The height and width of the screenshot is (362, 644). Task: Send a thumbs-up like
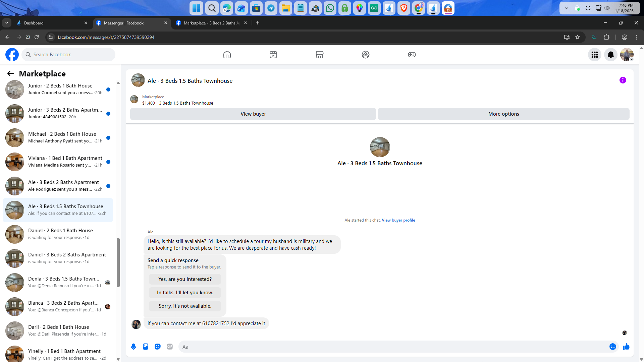[x=626, y=347]
